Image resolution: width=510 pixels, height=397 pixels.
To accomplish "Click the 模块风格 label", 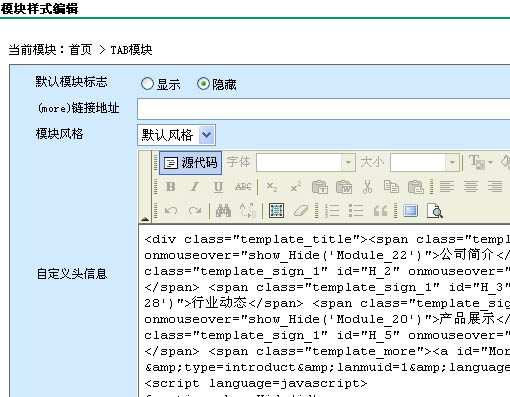I will pyautogui.click(x=59, y=134).
